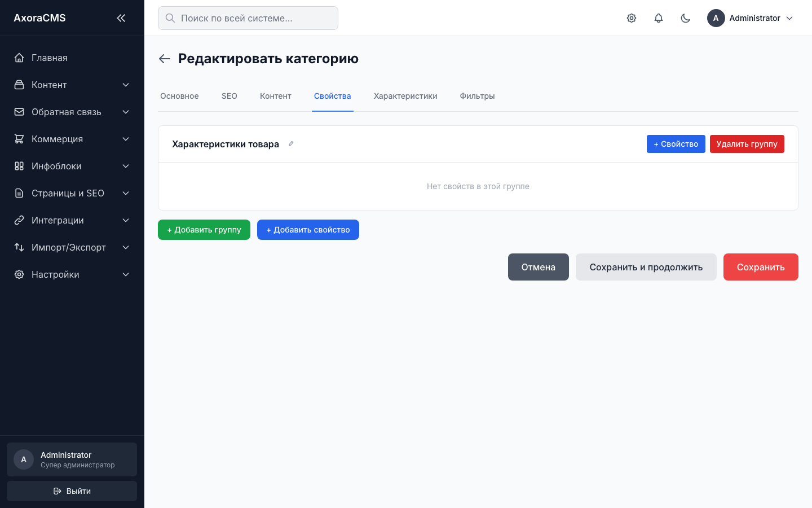The image size is (812, 508).
Task: Click the Обратная связь envelope icon
Action: [x=19, y=112]
